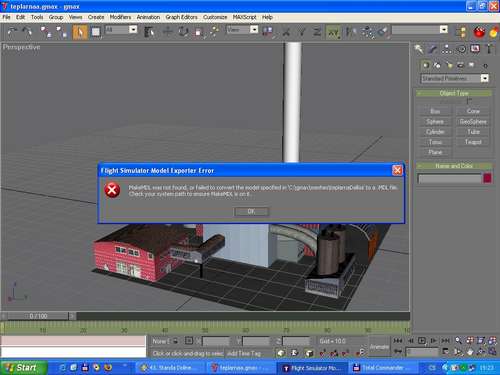The image size is (500, 375).
Task: Open the MAXScript menu
Action: click(245, 17)
